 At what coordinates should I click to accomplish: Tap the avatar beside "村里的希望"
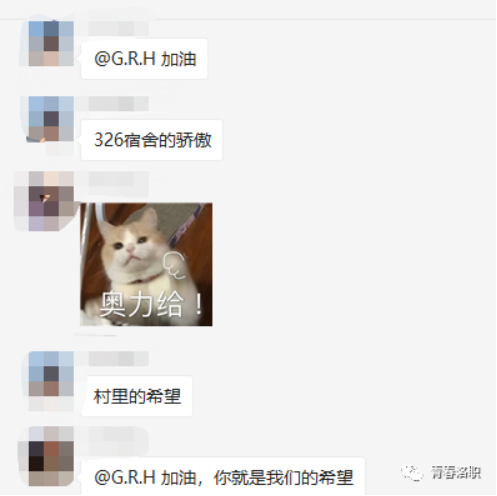(51, 374)
